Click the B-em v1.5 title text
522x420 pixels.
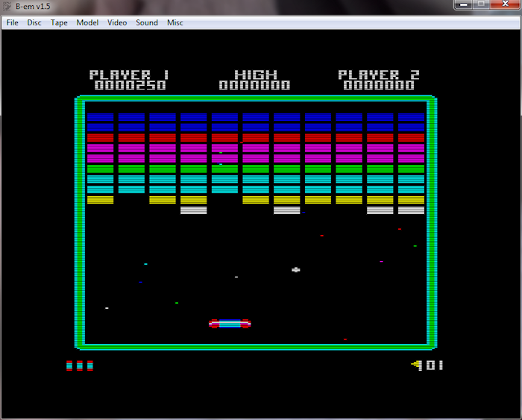(33, 6)
